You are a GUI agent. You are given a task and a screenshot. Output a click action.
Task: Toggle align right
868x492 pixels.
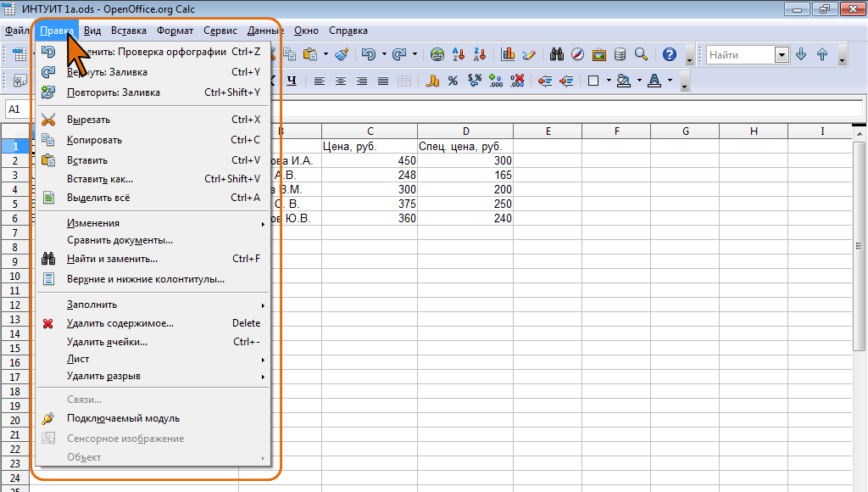coord(361,81)
